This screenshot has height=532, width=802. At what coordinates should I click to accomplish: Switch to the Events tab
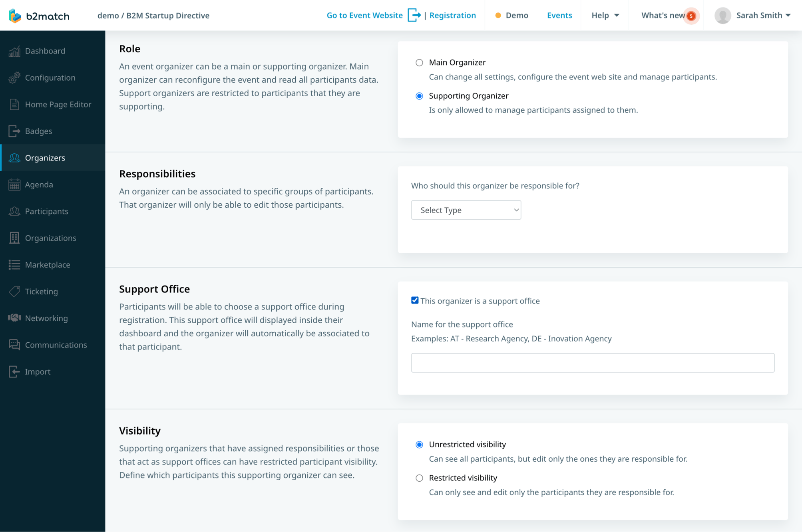559,15
